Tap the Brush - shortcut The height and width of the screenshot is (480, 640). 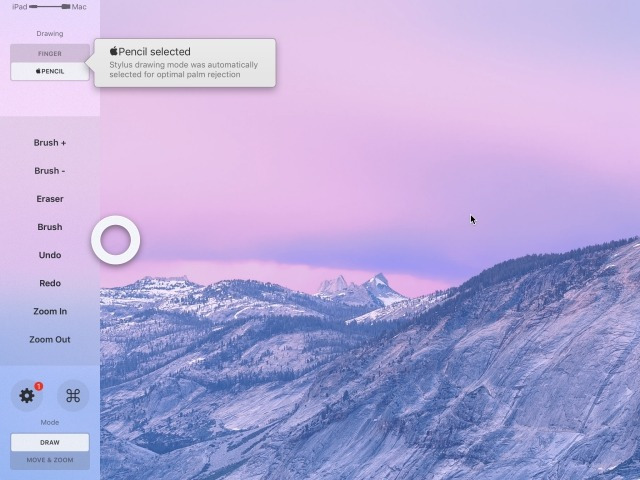coord(50,171)
